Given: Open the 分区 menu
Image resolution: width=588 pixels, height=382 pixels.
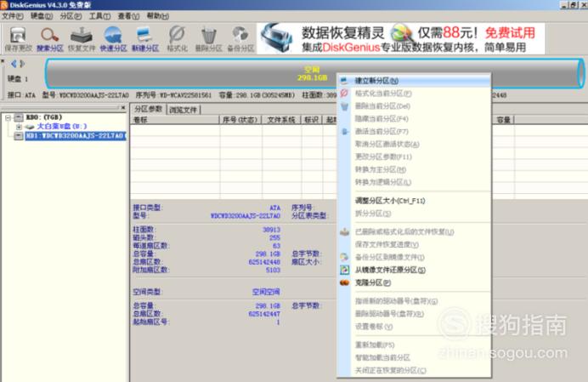Looking at the screenshot, I should [x=71, y=16].
